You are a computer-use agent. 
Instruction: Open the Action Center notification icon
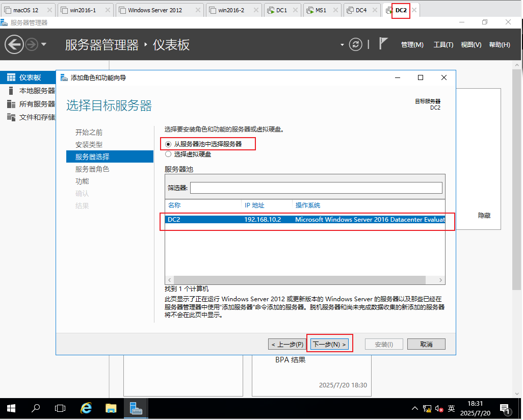(x=505, y=408)
